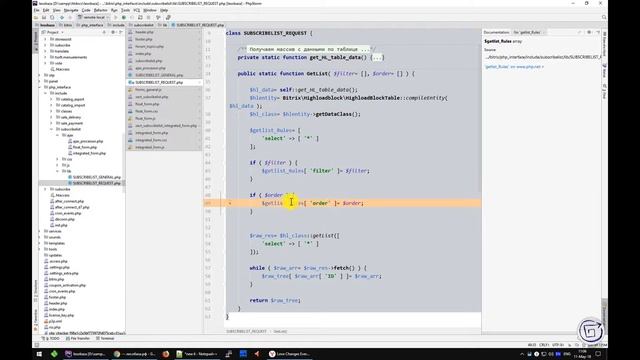Image resolution: width=640 pixels, height=360 pixels.
Task: Open the TODO tool window tab
Action: coord(51,338)
